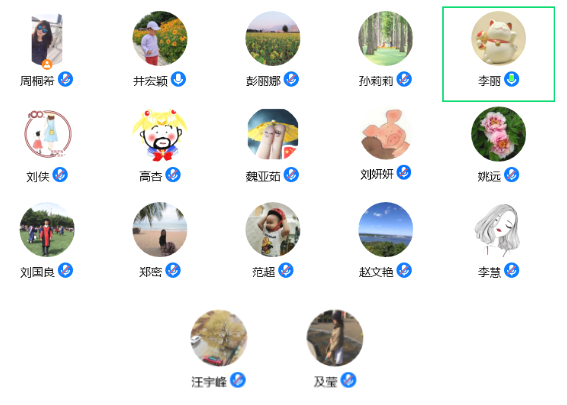This screenshot has width=567, height=405.
Task: Click the muted mic icon next to 姚远
Action: (x=512, y=175)
